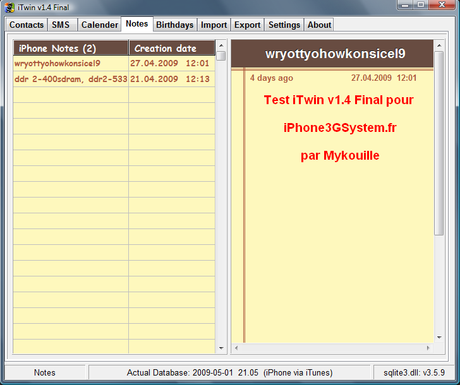
Task: Sort by Creation date column header
Action: 172,48
